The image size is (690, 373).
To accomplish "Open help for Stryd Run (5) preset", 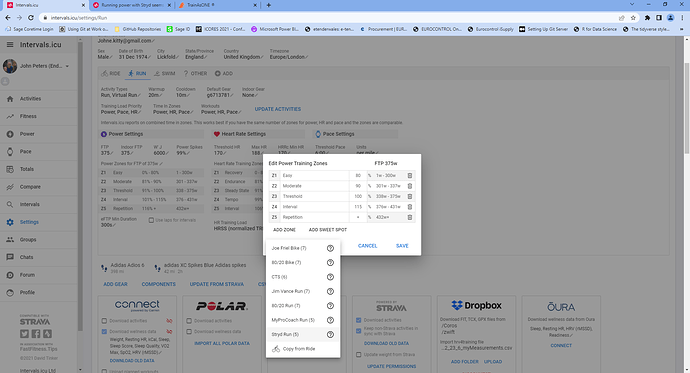I will [330, 334].
